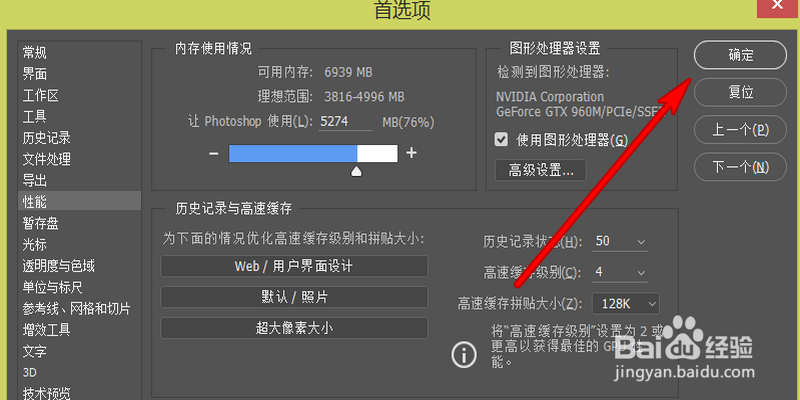Image resolution: width=800 pixels, height=400 pixels.
Task: Go to 下一个(N) preferences page
Action: [x=740, y=167]
